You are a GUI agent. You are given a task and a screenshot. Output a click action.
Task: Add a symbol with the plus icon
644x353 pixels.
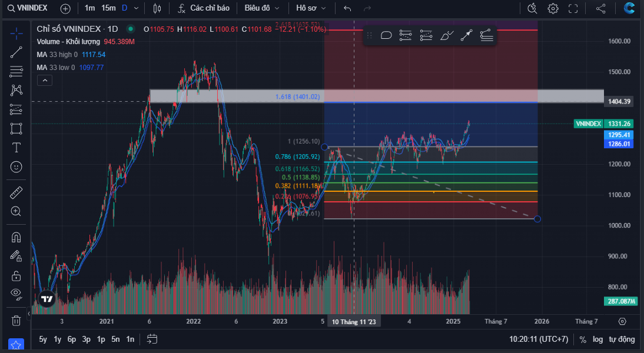[65, 8]
